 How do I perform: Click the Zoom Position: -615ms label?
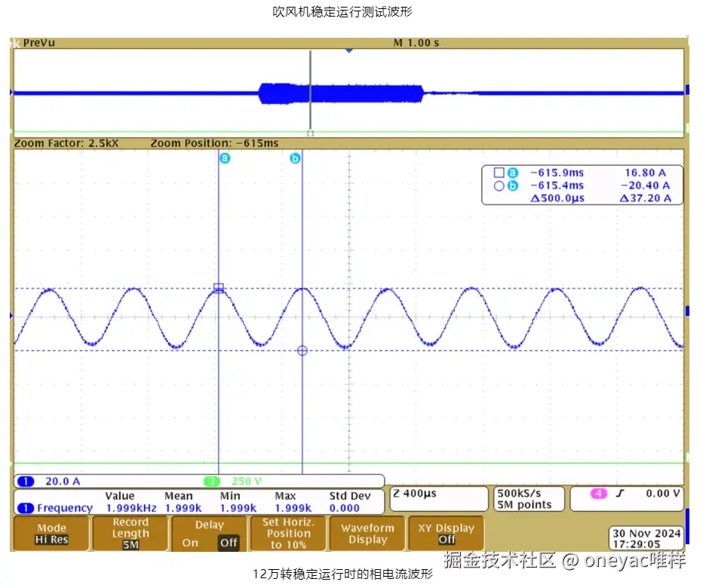pyautogui.click(x=214, y=143)
